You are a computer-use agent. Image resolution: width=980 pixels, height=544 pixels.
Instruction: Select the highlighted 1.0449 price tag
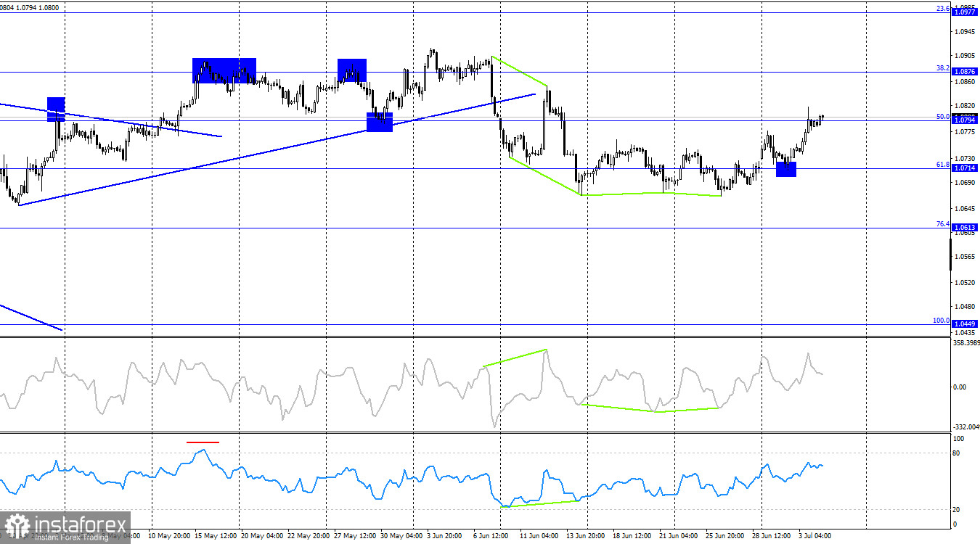tap(965, 324)
